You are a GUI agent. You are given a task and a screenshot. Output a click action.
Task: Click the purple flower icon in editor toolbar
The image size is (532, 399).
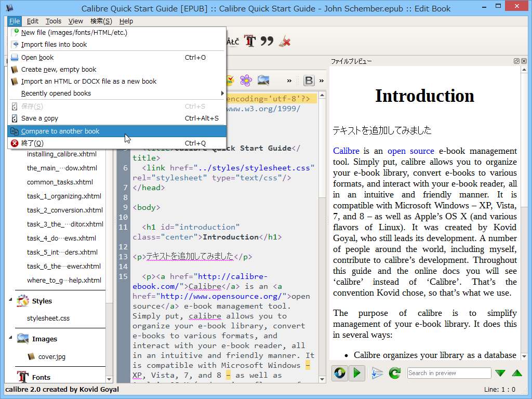click(246, 81)
